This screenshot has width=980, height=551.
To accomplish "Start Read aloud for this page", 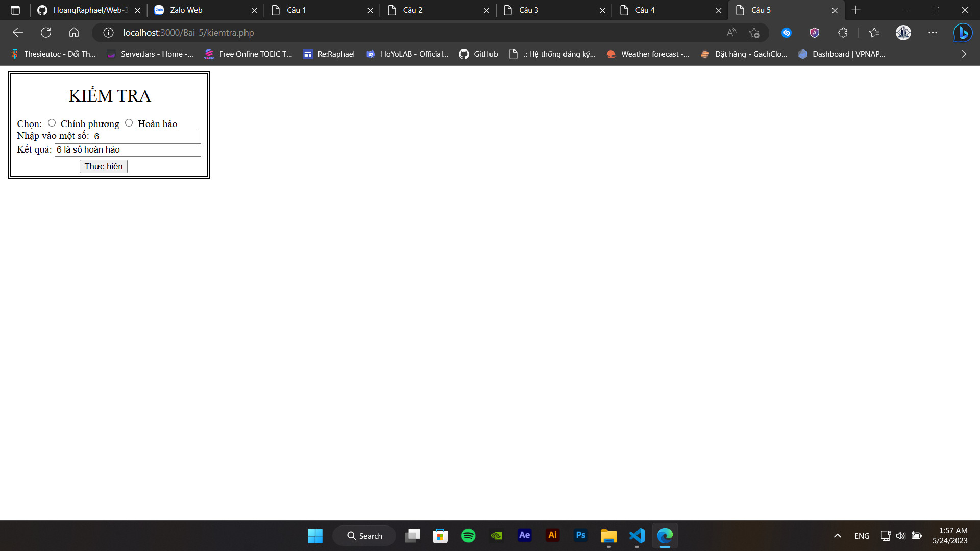I will [x=731, y=32].
